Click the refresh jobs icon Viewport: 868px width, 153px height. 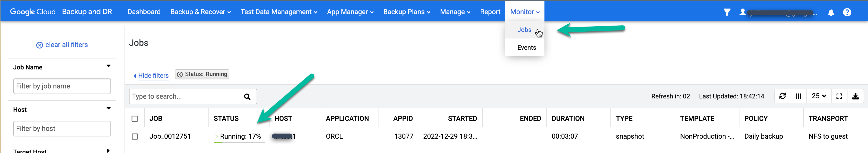[782, 96]
